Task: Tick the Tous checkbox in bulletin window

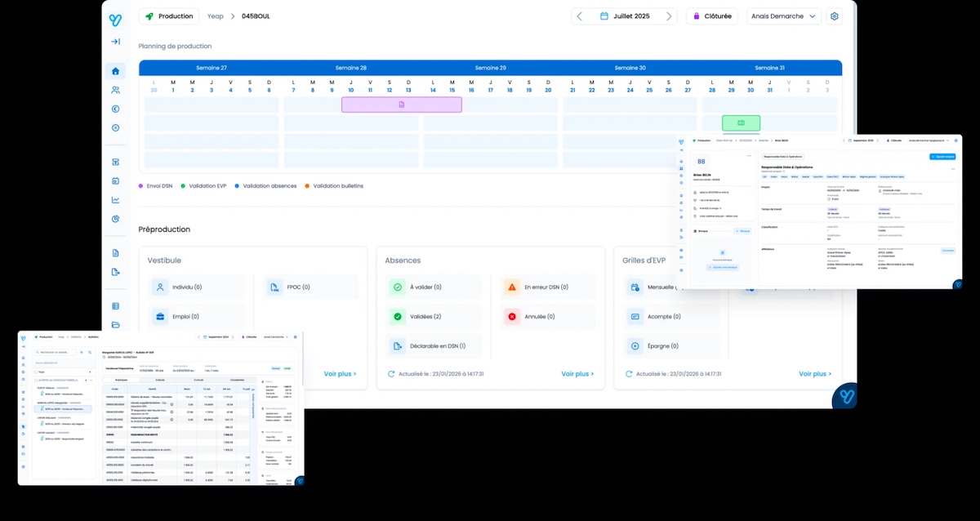Action: [x=37, y=372]
